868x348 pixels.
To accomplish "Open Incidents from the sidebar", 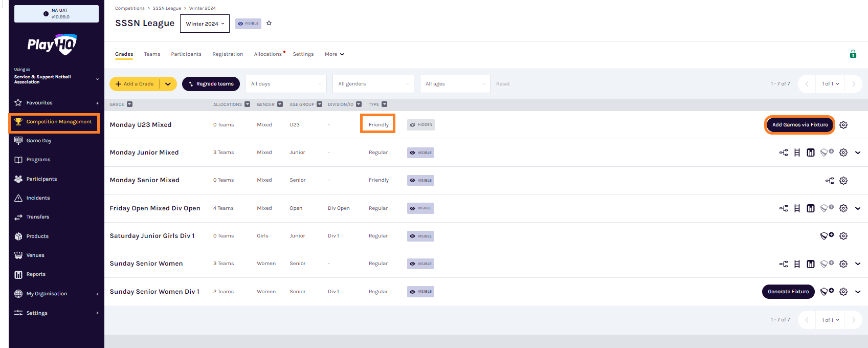I will (x=38, y=198).
